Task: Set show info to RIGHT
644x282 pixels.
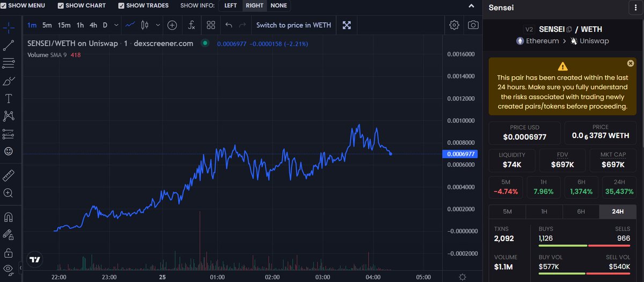Action: coord(254,5)
